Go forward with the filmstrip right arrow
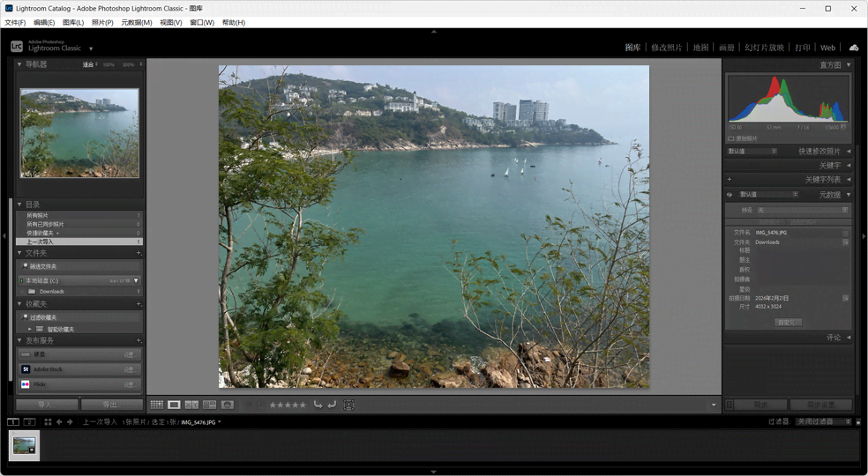This screenshot has width=868, height=476. tap(70, 422)
